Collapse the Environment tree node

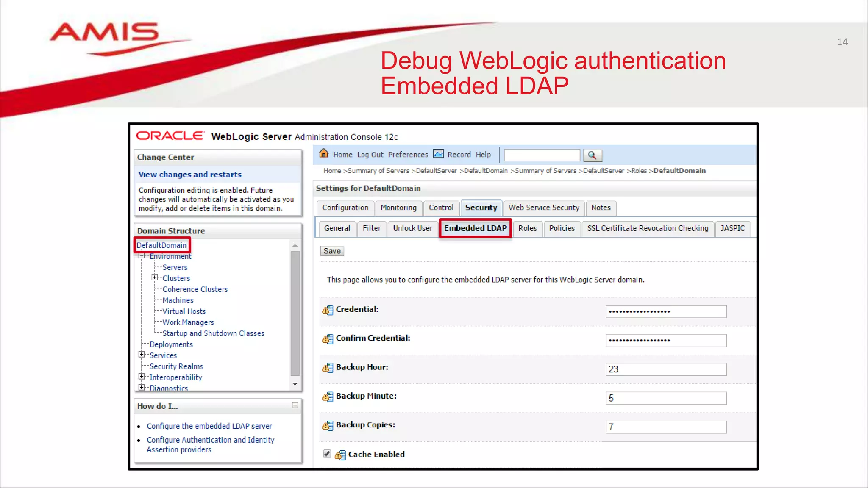point(142,256)
